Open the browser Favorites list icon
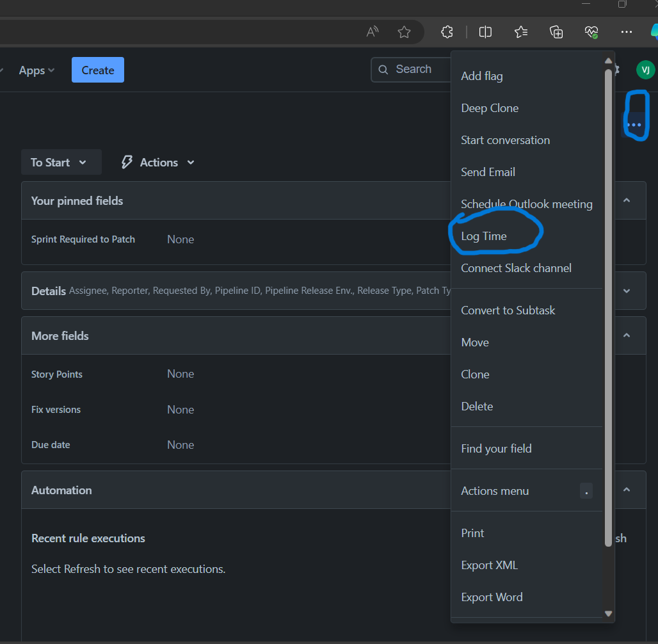658x644 pixels. pos(521,32)
